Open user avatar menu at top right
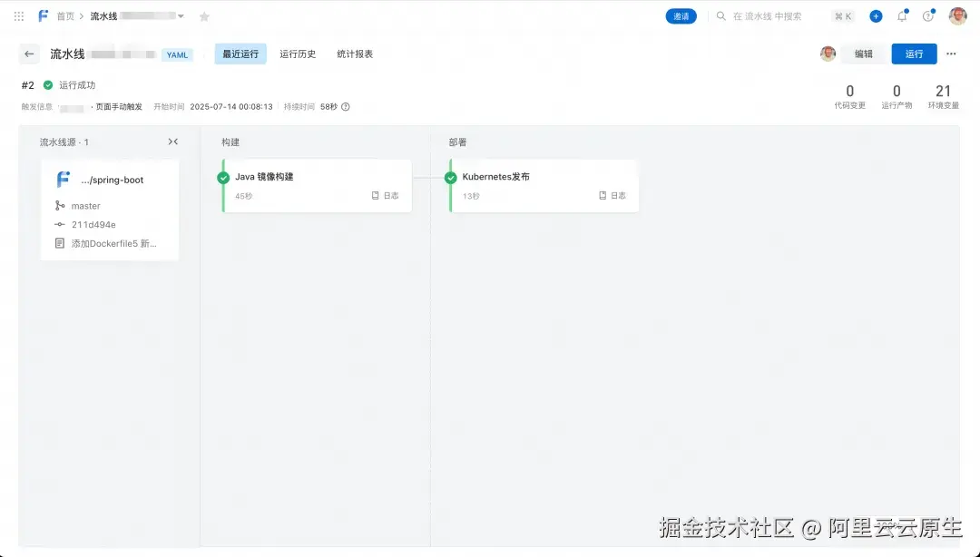This screenshot has width=980, height=557. [x=957, y=16]
